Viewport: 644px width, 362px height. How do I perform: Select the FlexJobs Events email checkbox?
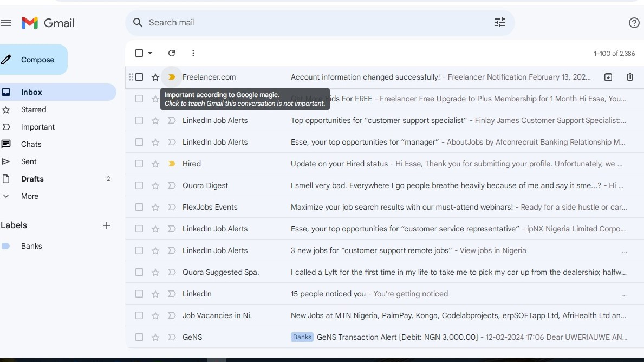139,207
